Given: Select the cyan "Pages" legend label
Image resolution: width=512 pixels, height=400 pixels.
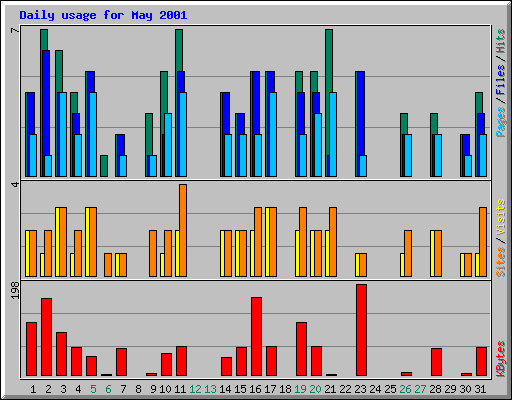Looking at the screenshot, I should pos(500,122).
